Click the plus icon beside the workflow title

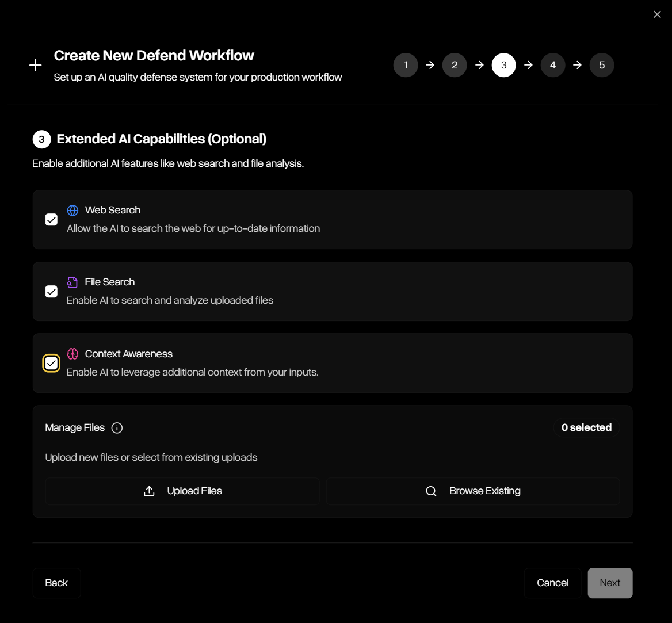[35, 64]
